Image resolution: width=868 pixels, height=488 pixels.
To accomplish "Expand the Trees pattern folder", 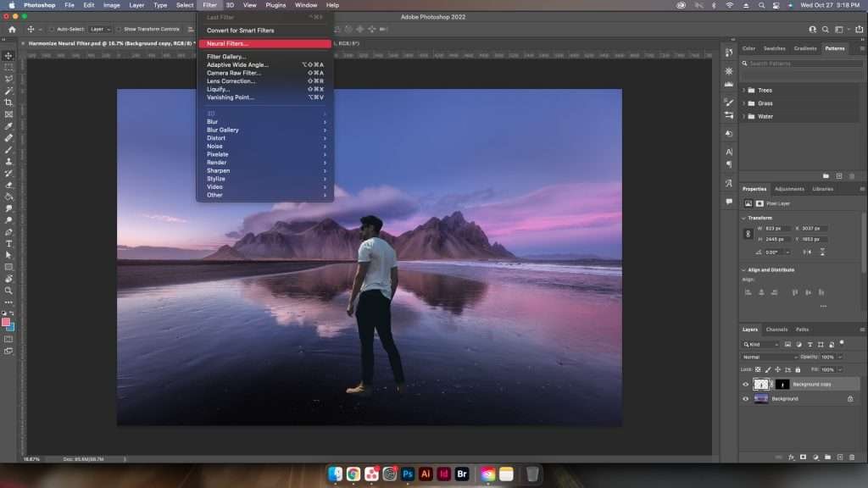I will click(x=744, y=90).
